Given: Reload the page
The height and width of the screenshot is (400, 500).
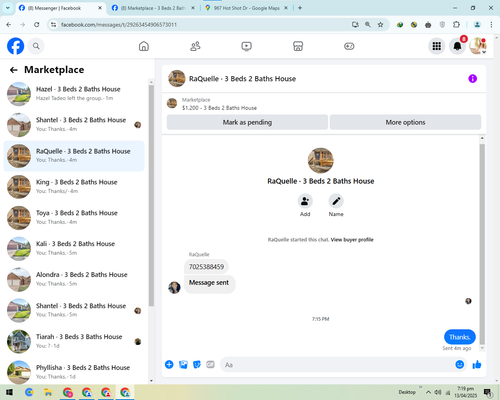Looking at the screenshot, I should (37, 25).
